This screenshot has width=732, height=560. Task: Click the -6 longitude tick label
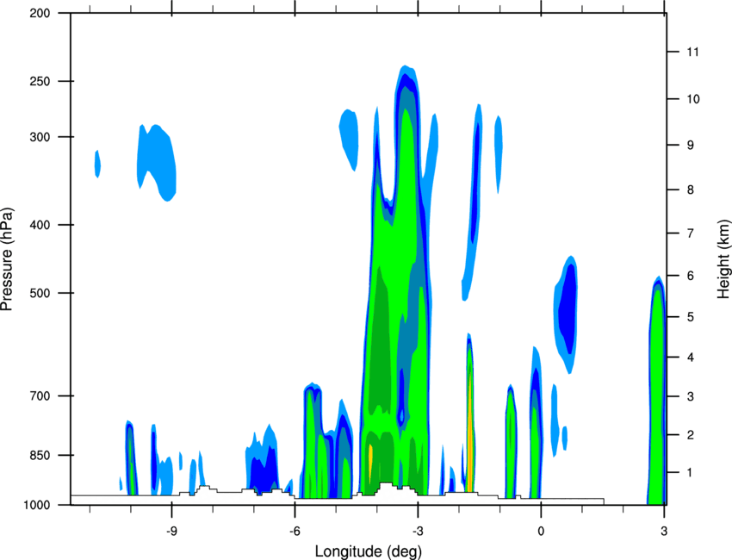point(295,532)
